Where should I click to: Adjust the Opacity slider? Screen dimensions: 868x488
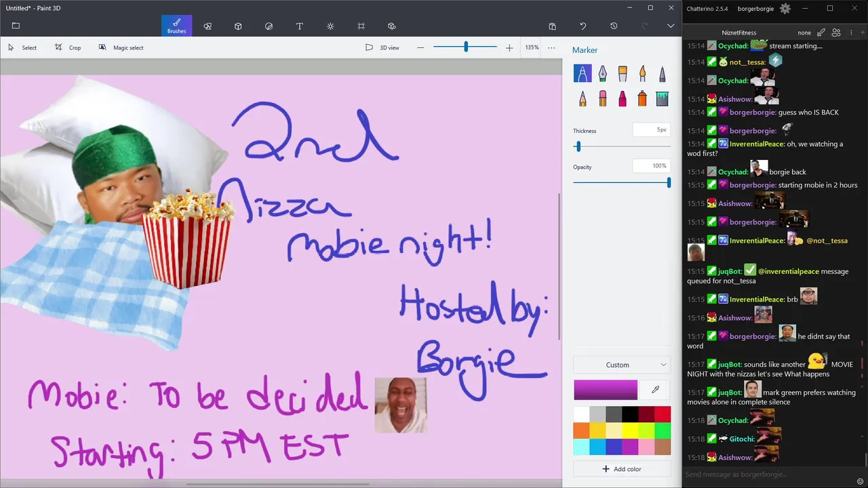click(x=669, y=182)
